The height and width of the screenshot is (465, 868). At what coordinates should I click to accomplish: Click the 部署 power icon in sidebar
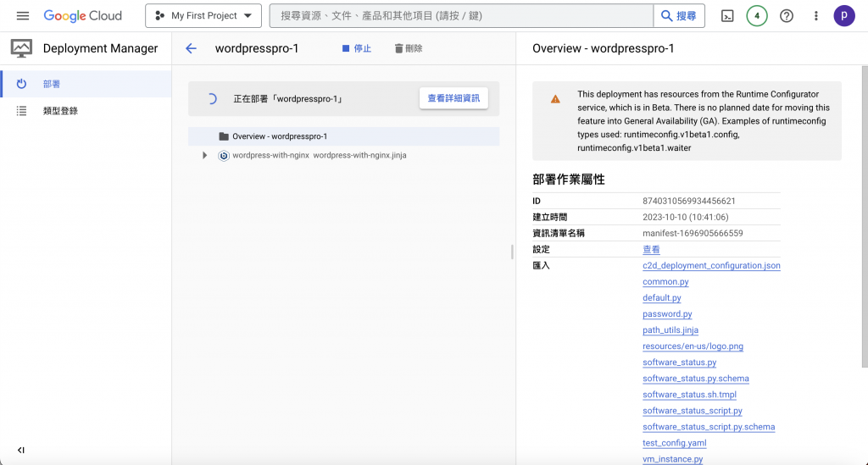click(x=21, y=84)
